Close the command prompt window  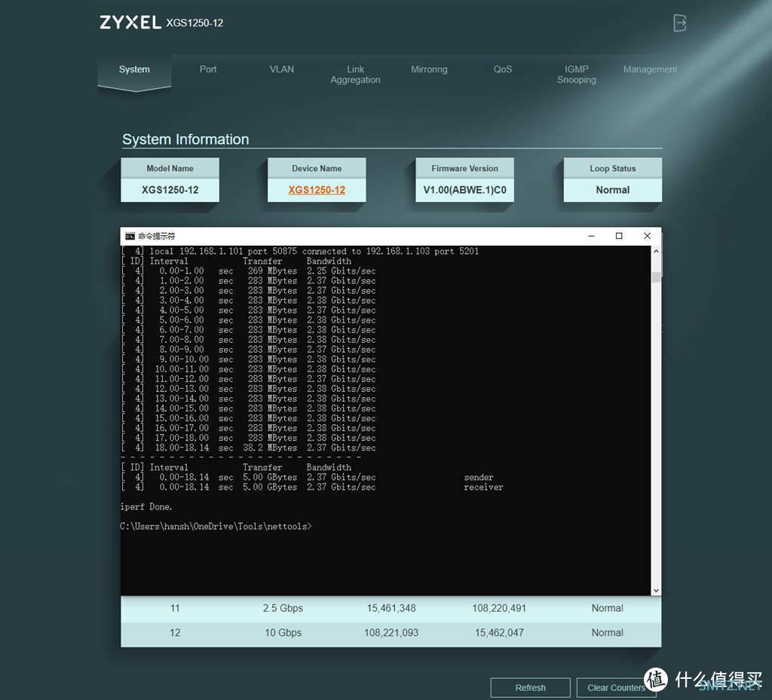pos(647,236)
